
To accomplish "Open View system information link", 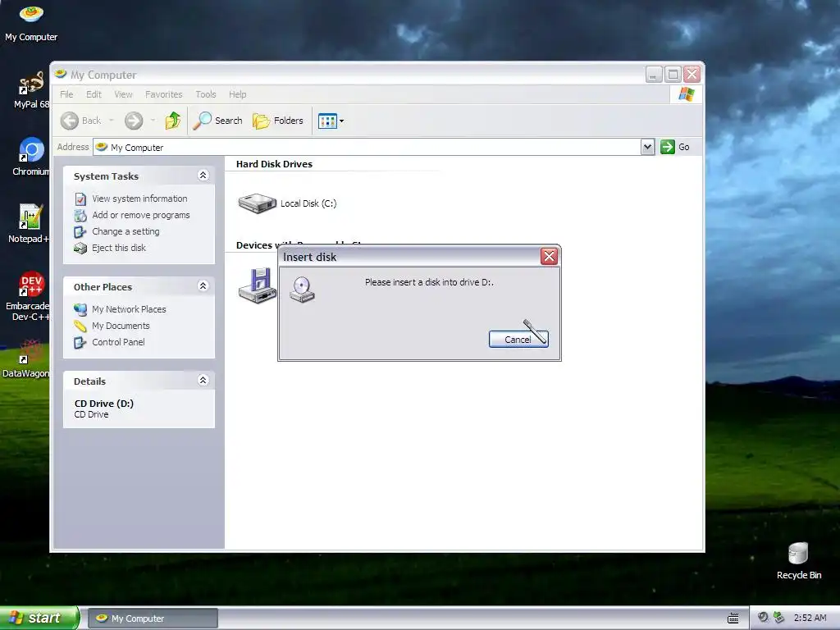I will pyautogui.click(x=139, y=199).
